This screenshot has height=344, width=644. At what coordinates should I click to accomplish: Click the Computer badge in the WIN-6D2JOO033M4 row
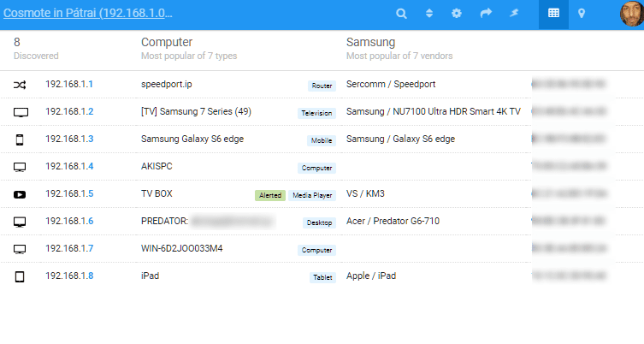click(316, 250)
